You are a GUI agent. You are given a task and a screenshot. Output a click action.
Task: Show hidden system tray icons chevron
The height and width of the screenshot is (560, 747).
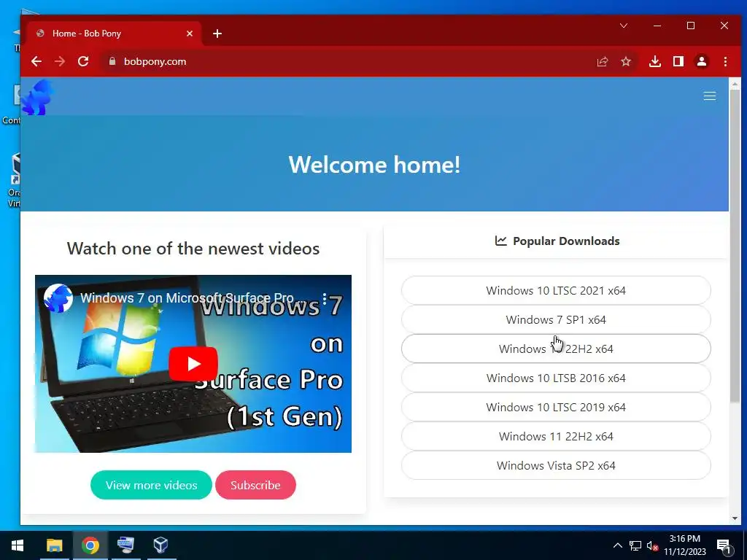[617, 545]
